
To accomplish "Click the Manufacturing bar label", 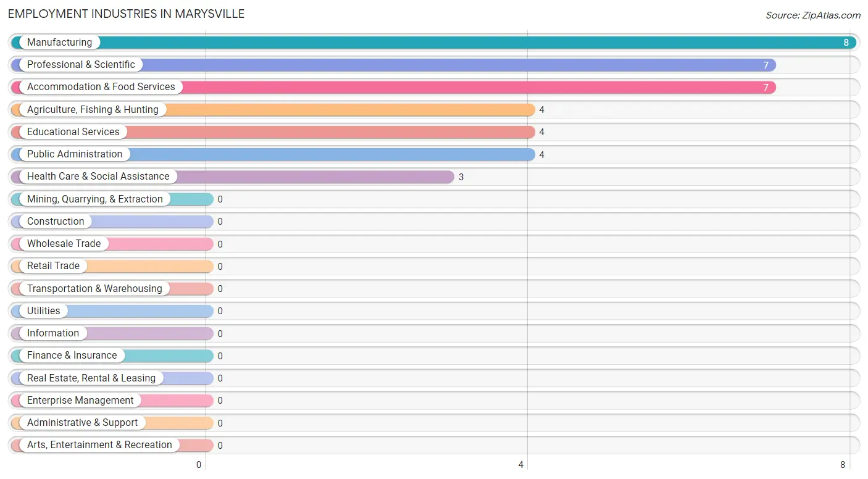I will coord(59,42).
